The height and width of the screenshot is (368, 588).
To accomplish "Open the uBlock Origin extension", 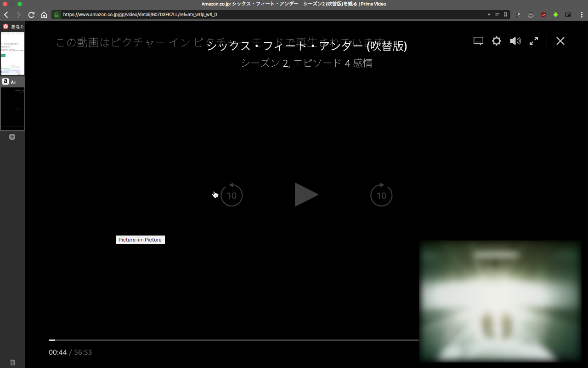I will [543, 15].
